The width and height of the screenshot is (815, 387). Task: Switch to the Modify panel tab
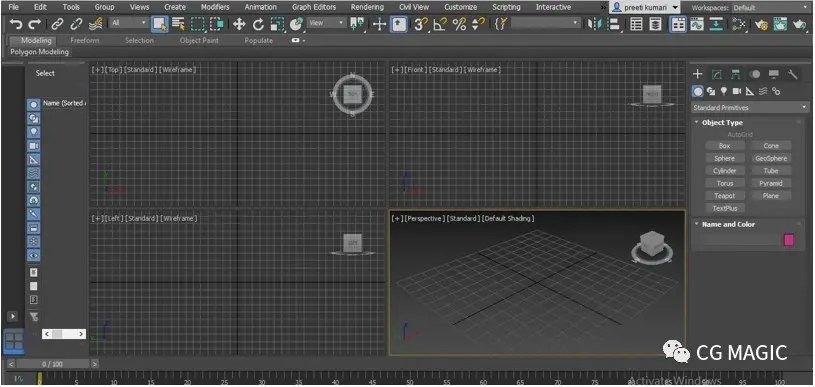point(716,74)
